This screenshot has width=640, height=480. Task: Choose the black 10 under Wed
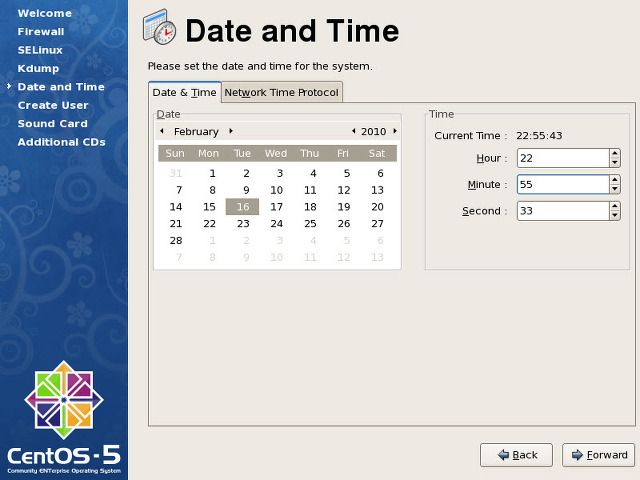(276, 190)
